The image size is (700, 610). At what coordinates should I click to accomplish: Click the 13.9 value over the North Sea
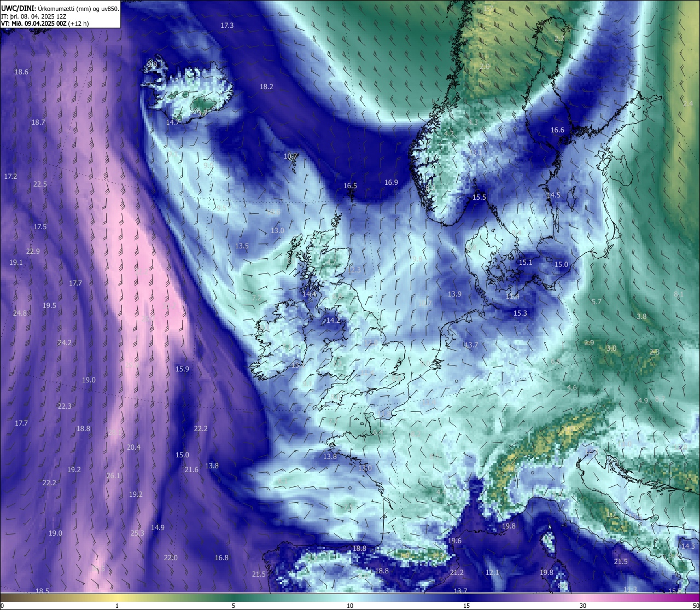[x=454, y=294]
